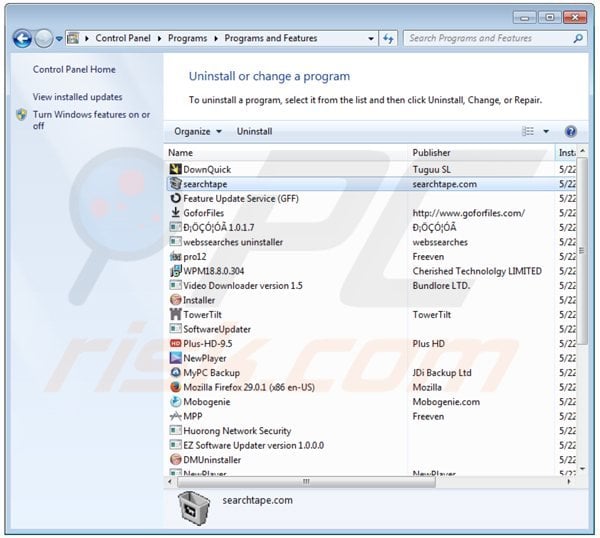
Task: Sort by the Publisher column header
Action: [x=482, y=153]
